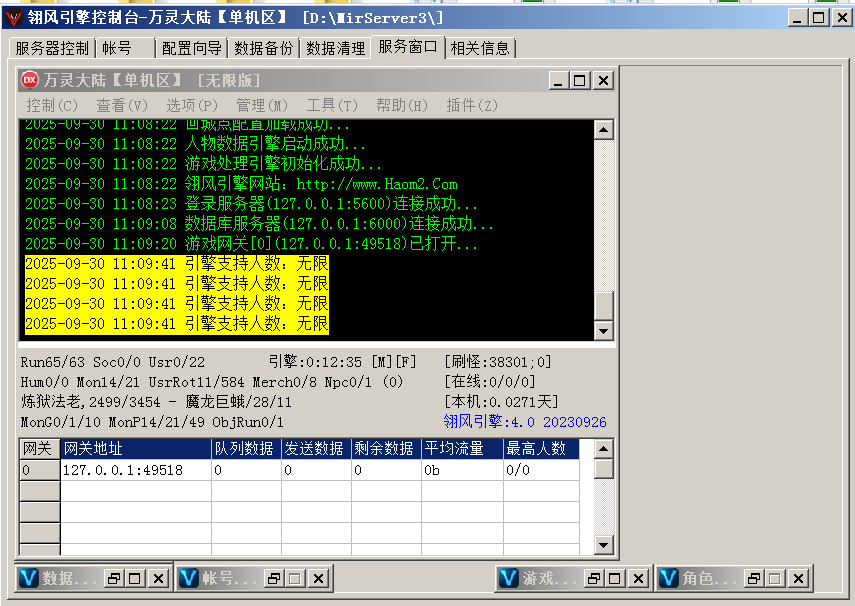Switch to the 服务器控制 tab
Image resolution: width=855 pixels, height=606 pixels.
52,47
